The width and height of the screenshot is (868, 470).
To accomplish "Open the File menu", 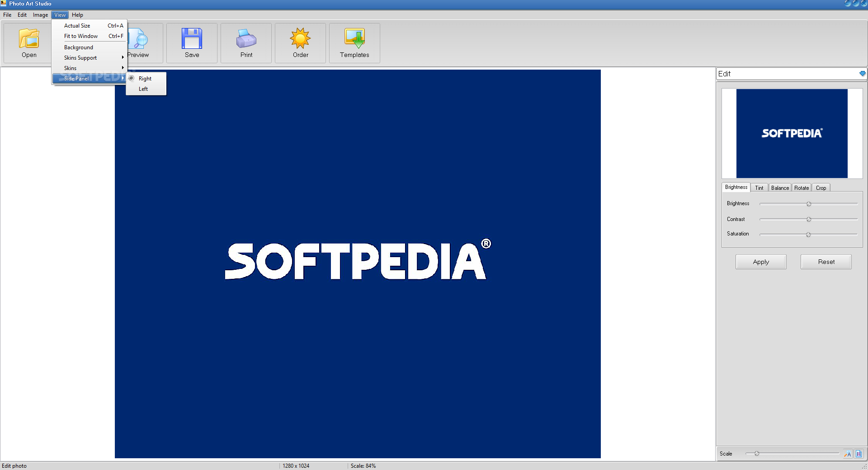I will tap(7, 15).
